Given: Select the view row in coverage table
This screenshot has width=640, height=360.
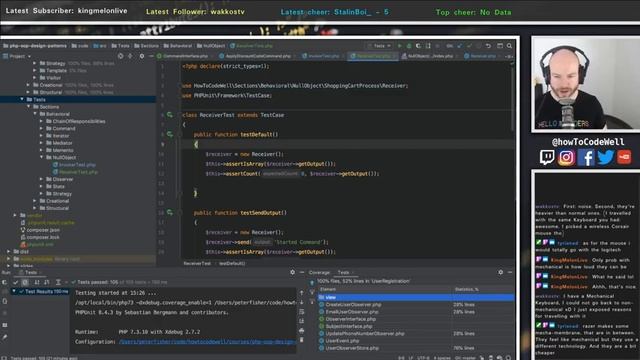Looking at the screenshot, I should [x=416, y=297].
